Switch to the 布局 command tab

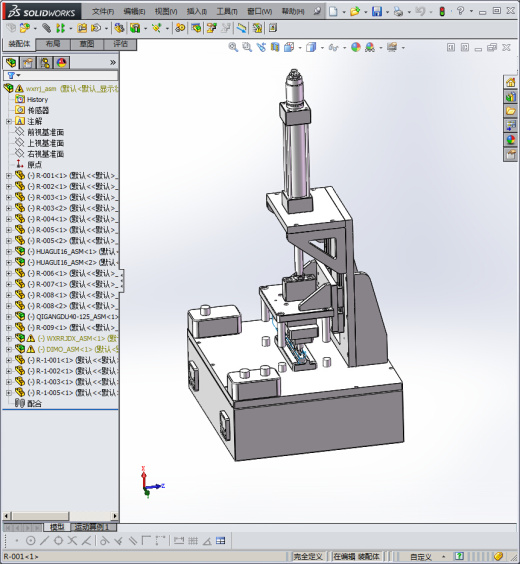point(53,44)
